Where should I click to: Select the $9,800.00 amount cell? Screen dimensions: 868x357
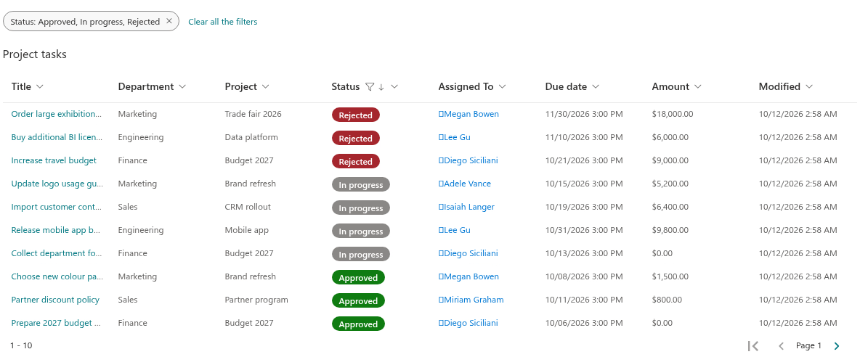670,230
